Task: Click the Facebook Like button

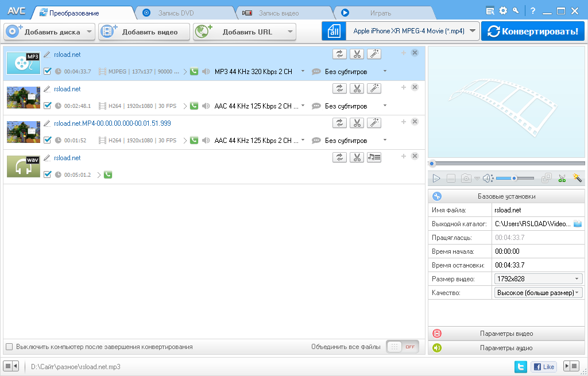Action: pyautogui.click(x=544, y=367)
